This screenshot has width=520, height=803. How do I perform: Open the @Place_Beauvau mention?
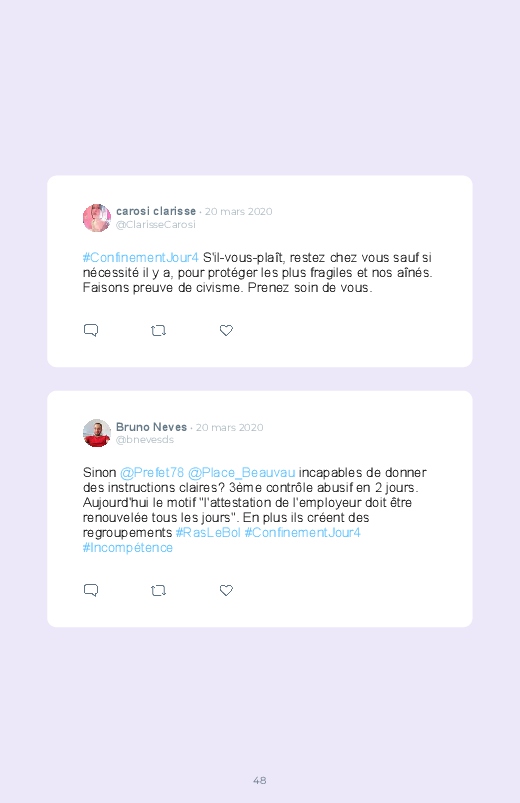[241, 472]
